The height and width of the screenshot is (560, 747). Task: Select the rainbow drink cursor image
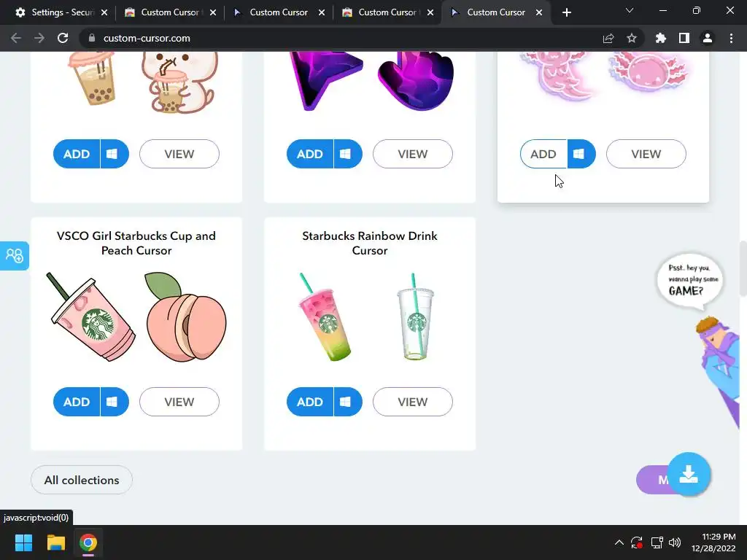tap(325, 317)
